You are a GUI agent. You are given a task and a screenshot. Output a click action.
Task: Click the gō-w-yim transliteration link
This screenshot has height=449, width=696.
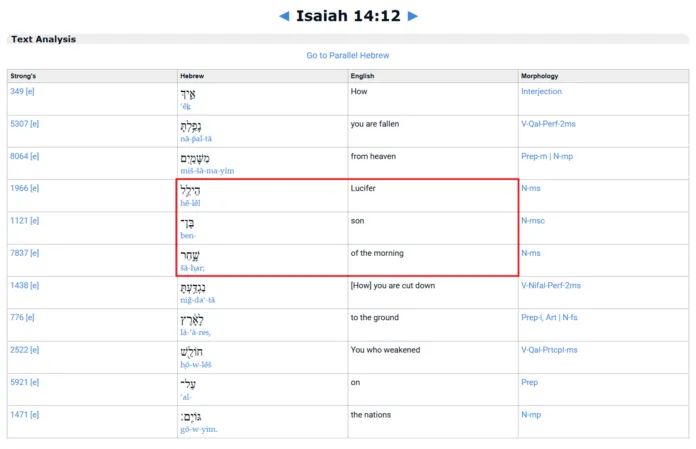(x=198, y=429)
